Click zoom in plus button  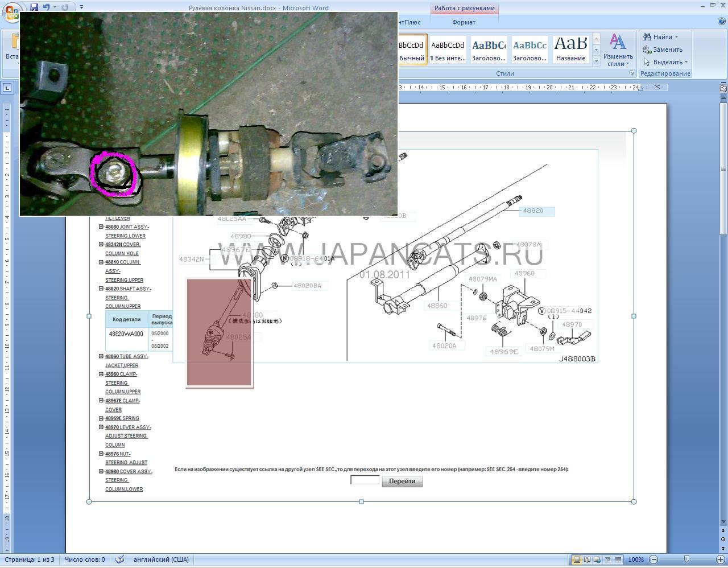(720, 559)
